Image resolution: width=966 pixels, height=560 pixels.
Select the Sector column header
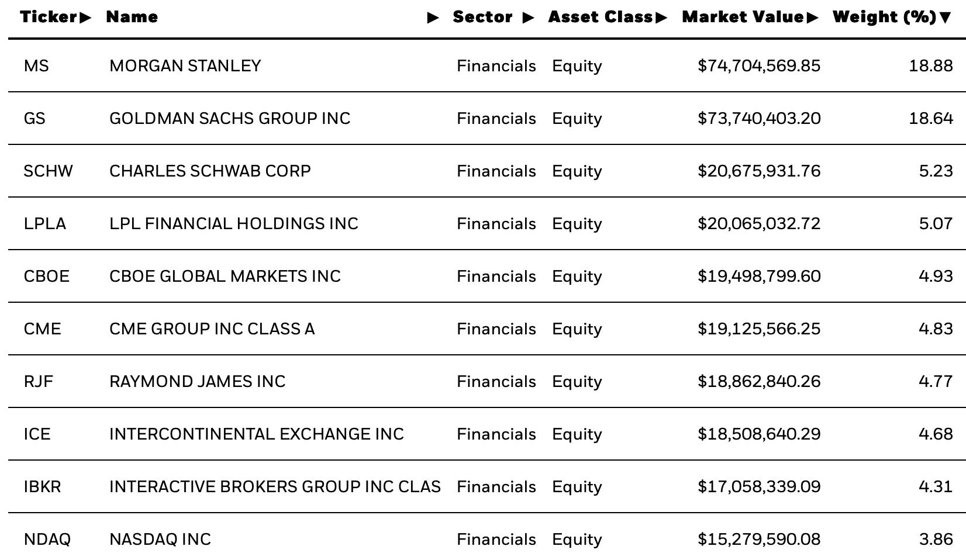[x=482, y=17]
